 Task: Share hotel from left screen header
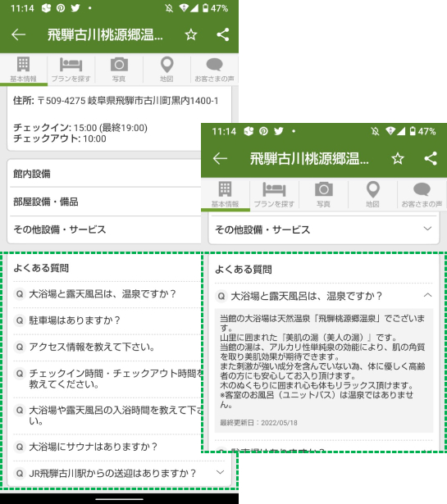click(x=223, y=34)
